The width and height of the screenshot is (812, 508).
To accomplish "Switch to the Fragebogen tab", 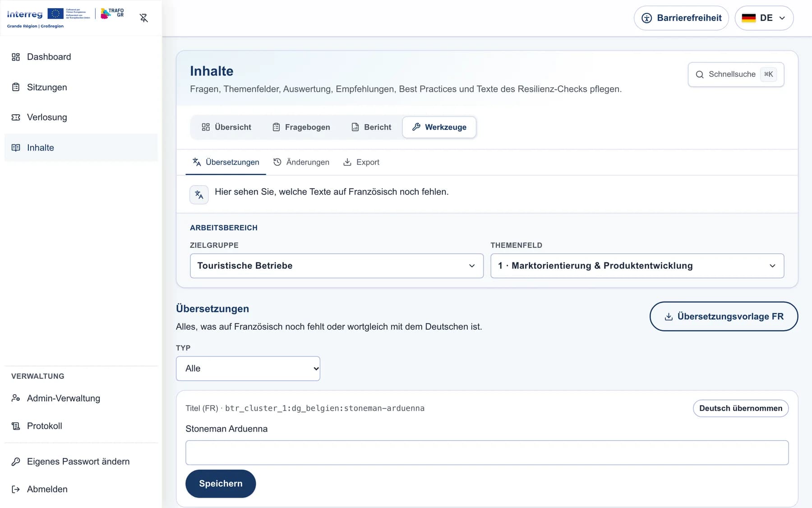I will click(x=301, y=127).
